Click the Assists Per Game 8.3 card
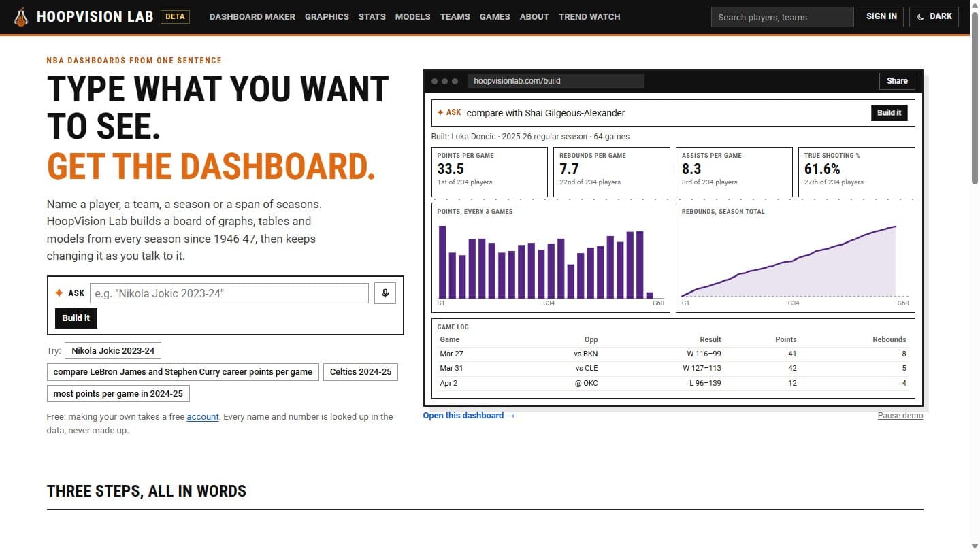Viewport: 980px width, 551px height. pos(734,172)
